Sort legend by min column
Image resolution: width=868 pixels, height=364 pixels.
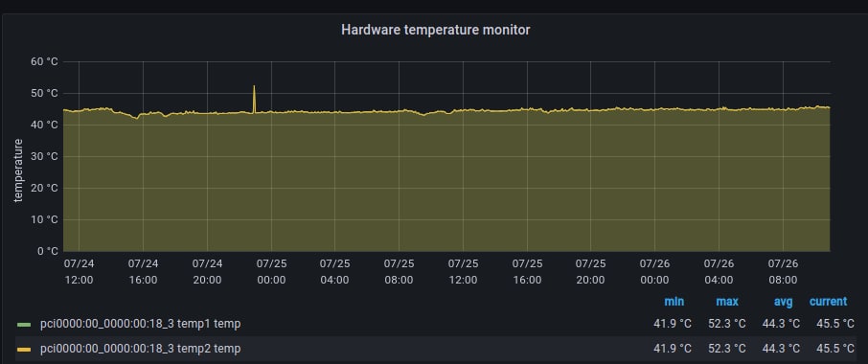674,302
